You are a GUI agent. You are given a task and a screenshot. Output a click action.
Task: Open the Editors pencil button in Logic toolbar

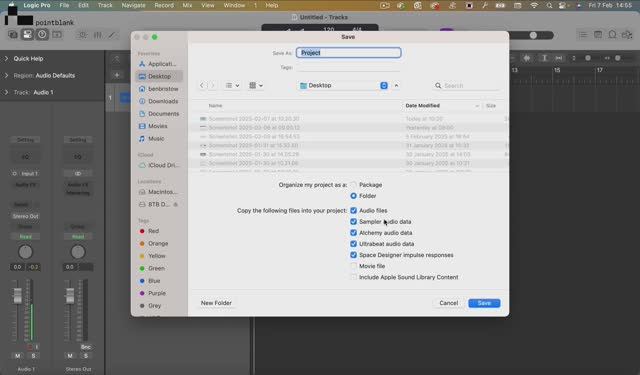point(112,35)
